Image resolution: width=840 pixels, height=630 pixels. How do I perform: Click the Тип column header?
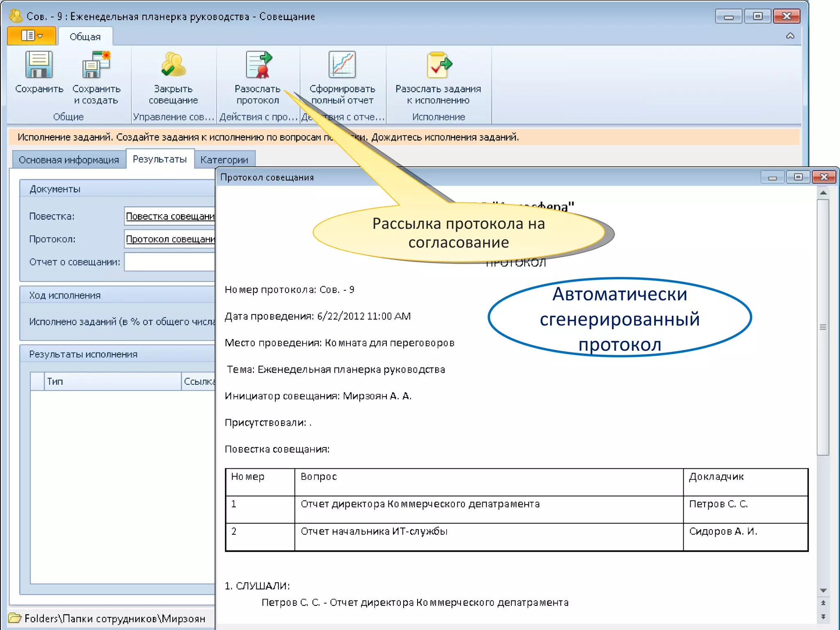(x=112, y=381)
